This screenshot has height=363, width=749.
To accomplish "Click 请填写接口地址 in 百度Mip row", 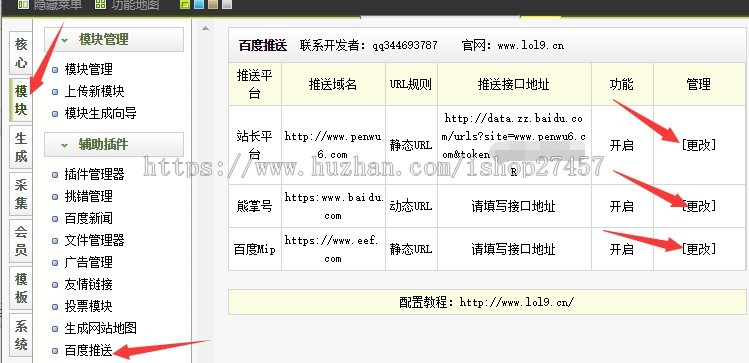I will click(514, 249).
